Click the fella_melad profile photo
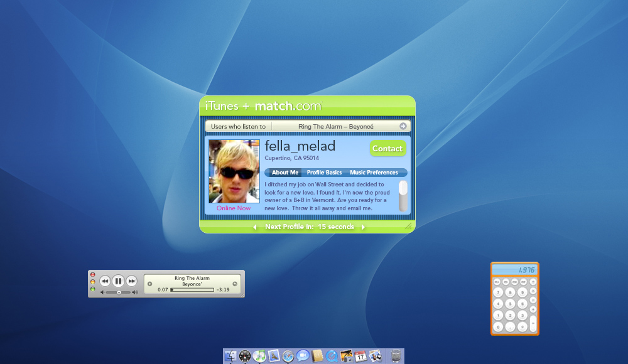628x364 pixels. coord(234,171)
